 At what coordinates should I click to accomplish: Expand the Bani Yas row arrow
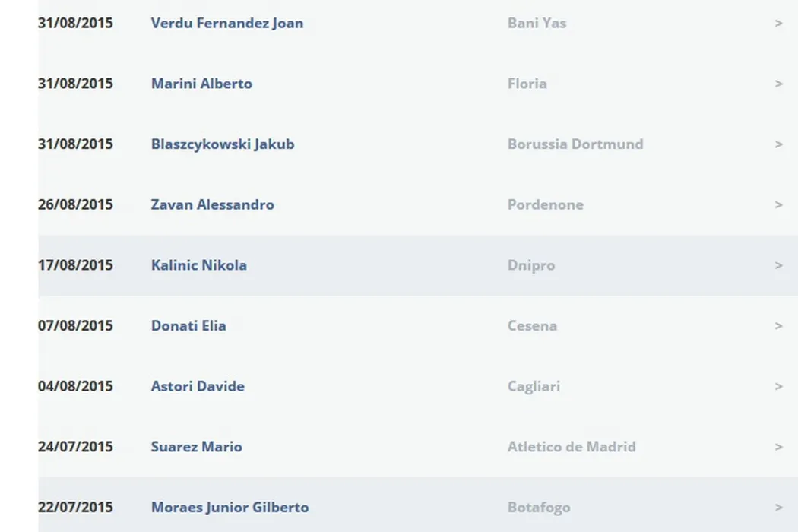778,23
